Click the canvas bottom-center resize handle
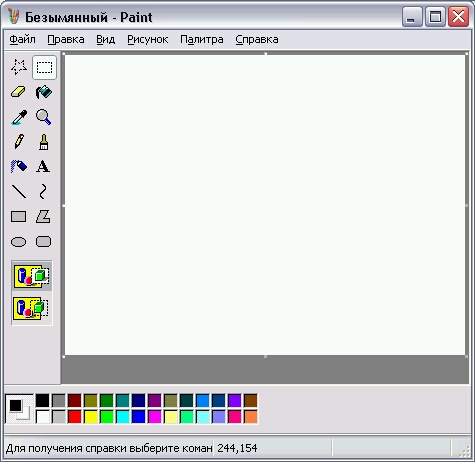 click(x=265, y=356)
